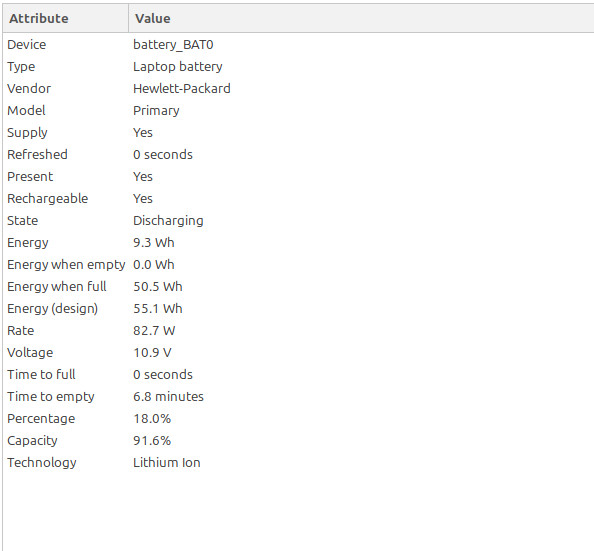Click the Value column header
The width and height of the screenshot is (594, 551).
(x=361, y=18)
